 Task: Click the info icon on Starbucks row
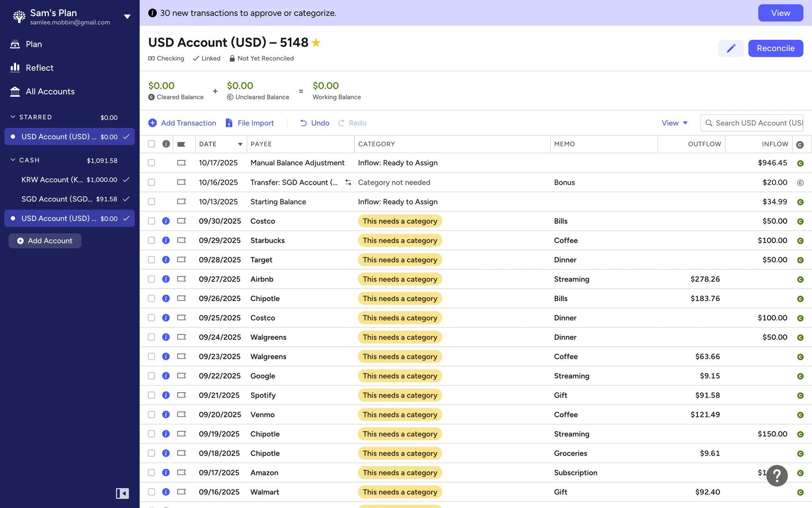166,240
